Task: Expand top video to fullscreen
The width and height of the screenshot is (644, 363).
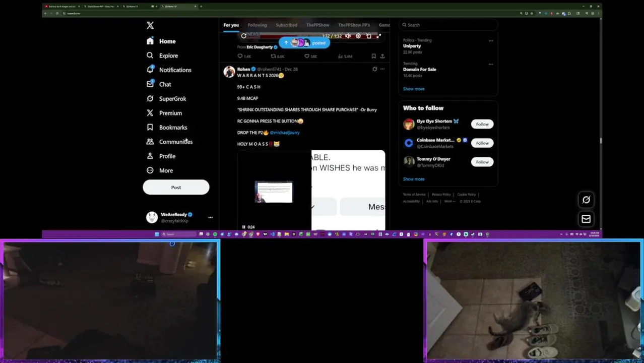Action: point(378,36)
